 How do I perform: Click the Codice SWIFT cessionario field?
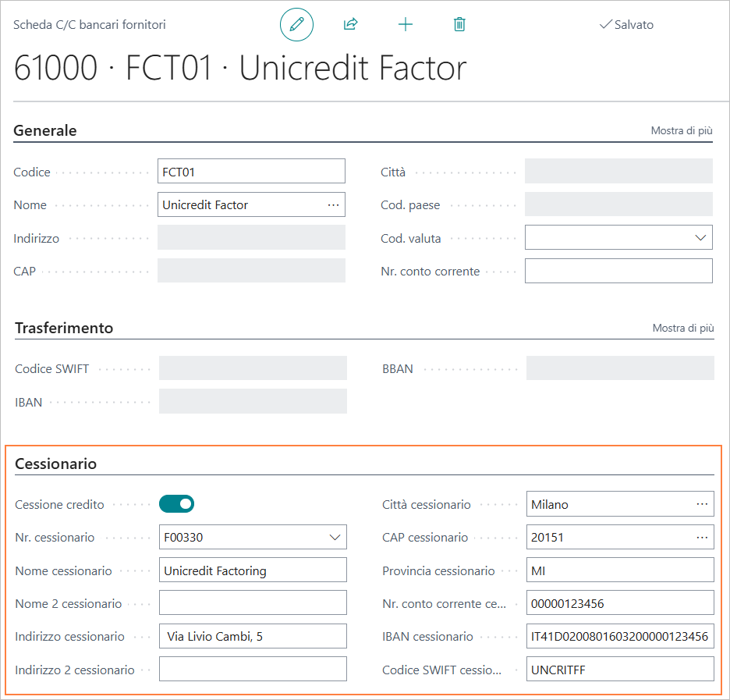click(x=620, y=670)
